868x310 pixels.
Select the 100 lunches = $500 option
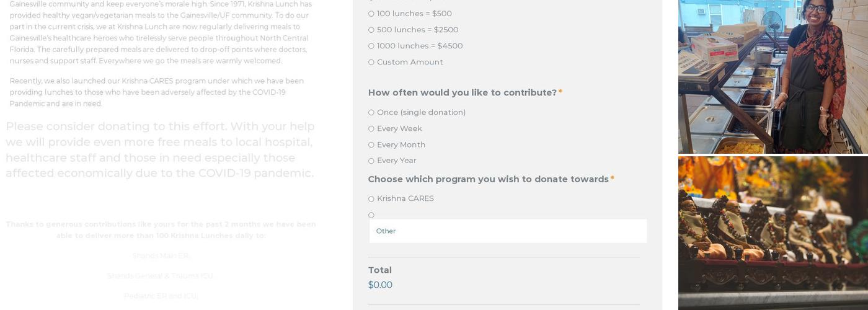[371, 14]
